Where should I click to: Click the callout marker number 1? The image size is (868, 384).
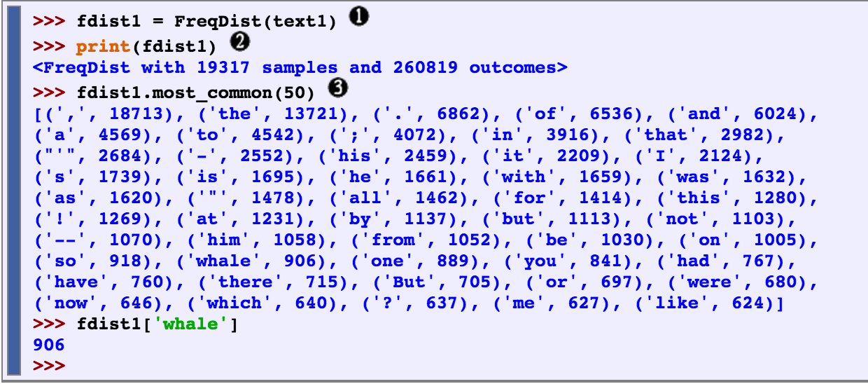(358, 19)
